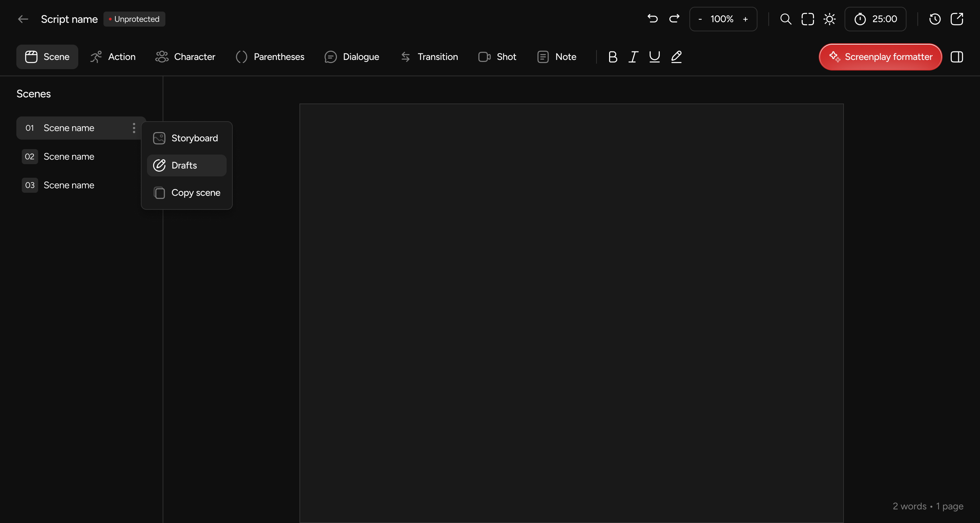Open search with the magnifier icon
Screen dimensions: 980x523
coord(786,19)
